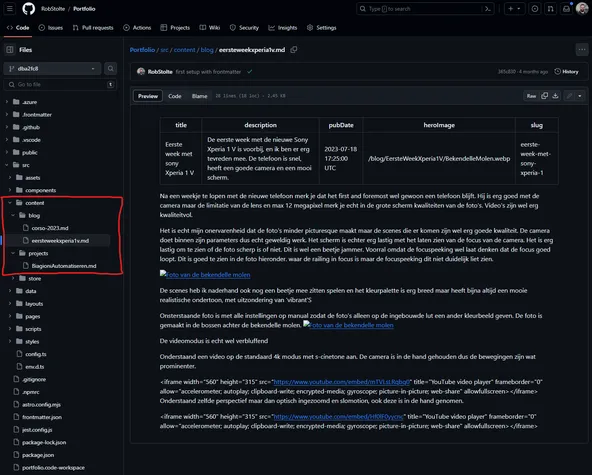Click the src breadcrumb link
592x475 pixels.
pyautogui.click(x=164, y=49)
